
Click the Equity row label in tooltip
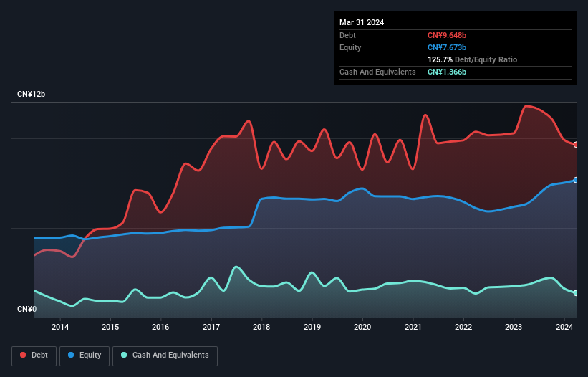click(350, 47)
